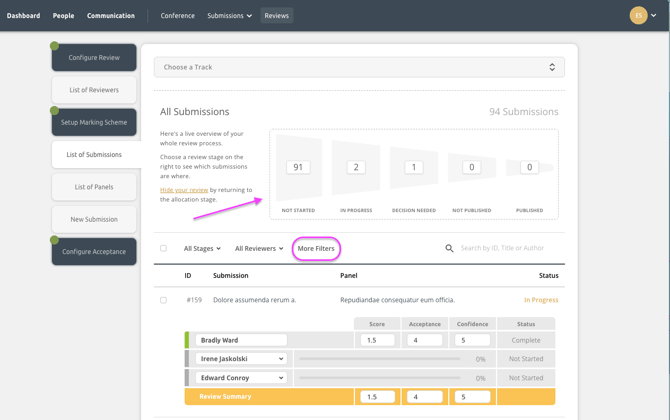Click the In Progress funnel stage showing 2
670x420 pixels.
[356, 168]
